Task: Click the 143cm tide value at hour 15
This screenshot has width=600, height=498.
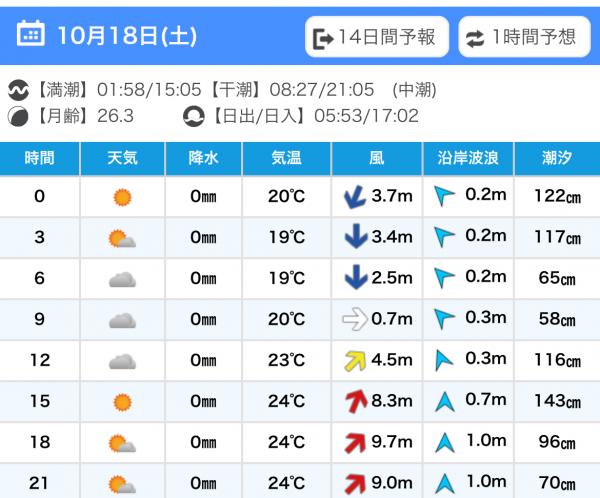Action: point(557,402)
